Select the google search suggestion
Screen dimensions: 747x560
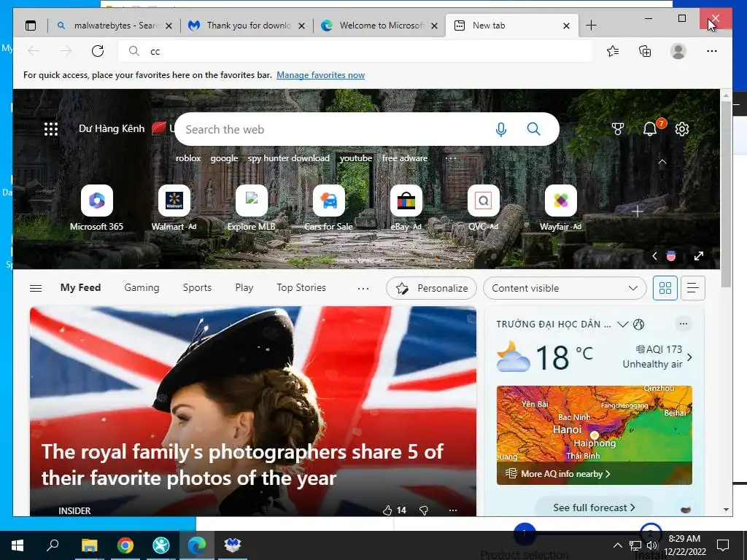(x=224, y=158)
